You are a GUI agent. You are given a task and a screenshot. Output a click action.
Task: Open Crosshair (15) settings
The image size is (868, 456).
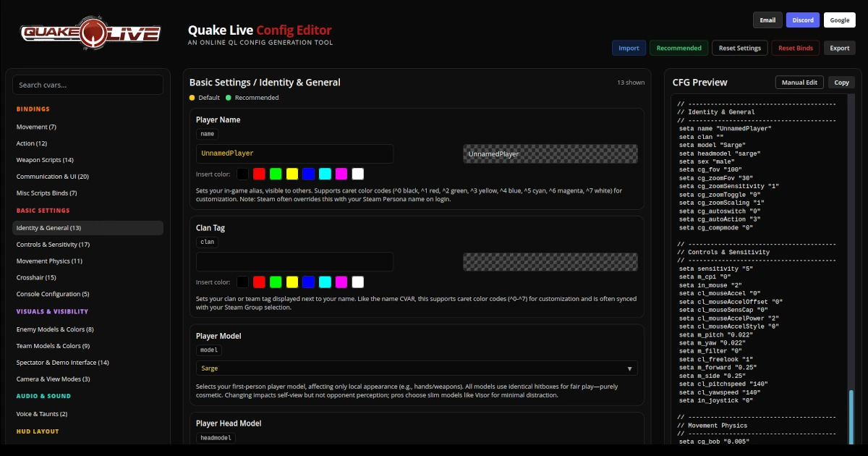click(x=88, y=277)
